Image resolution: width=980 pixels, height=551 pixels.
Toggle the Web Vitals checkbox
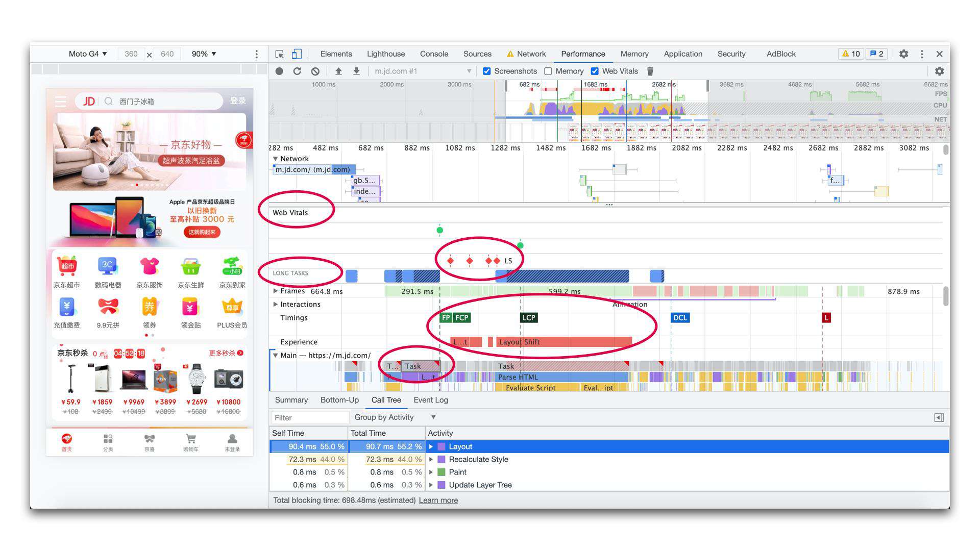595,71
